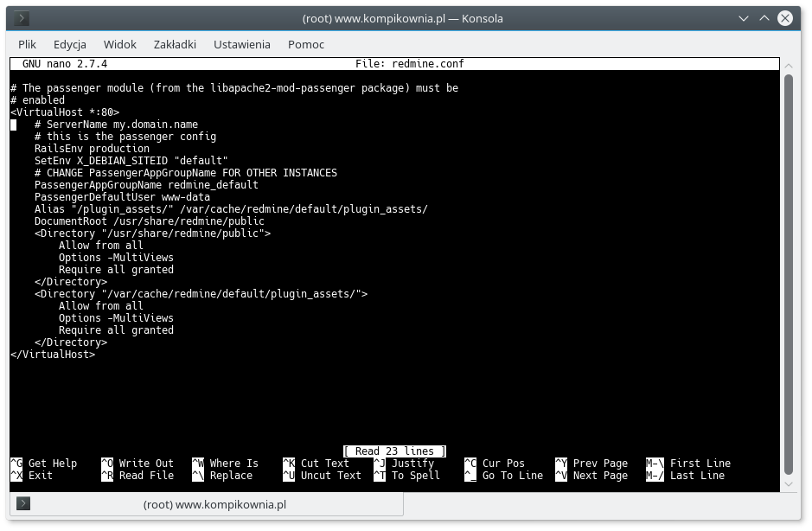Click the '^C Cur Pos' shortcut
The height and width of the screenshot is (531, 812).
point(495,464)
